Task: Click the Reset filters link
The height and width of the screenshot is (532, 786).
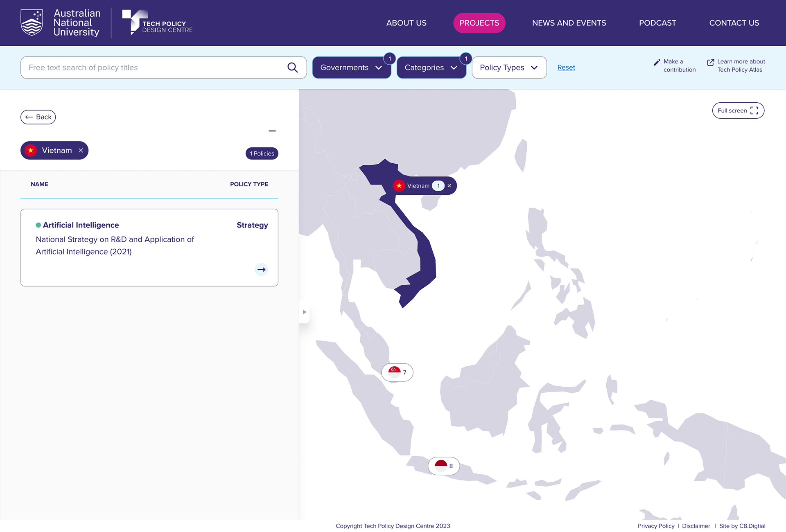Action: coord(566,68)
